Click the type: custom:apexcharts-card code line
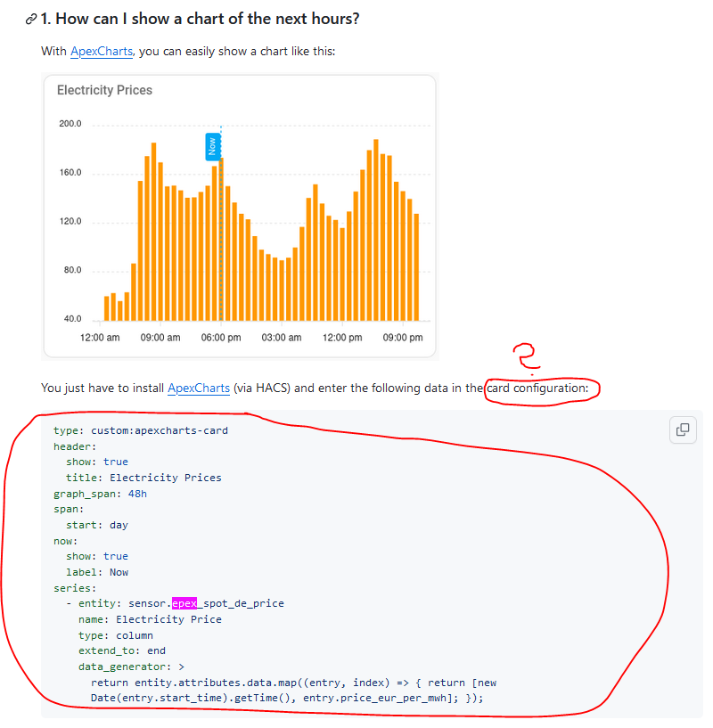Viewport: 713px width, 728px height. 141,430
